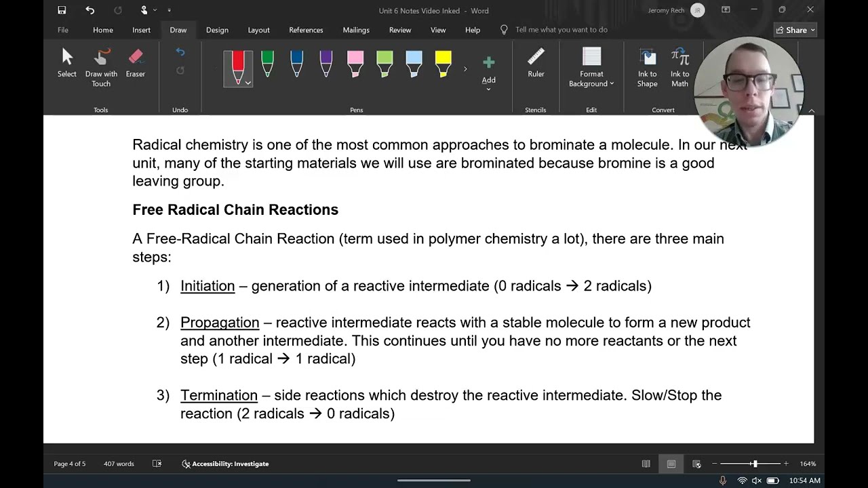Toggle the Ruler stencil
868x488 pixels.
(536, 64)
